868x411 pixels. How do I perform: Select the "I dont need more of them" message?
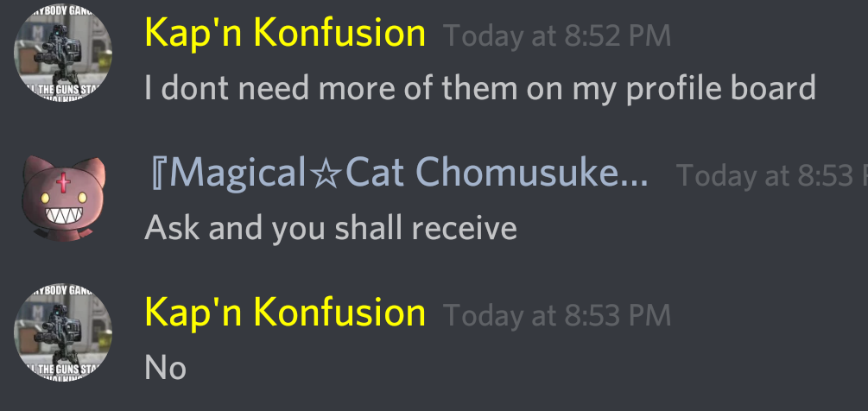[x=480, y=89]
